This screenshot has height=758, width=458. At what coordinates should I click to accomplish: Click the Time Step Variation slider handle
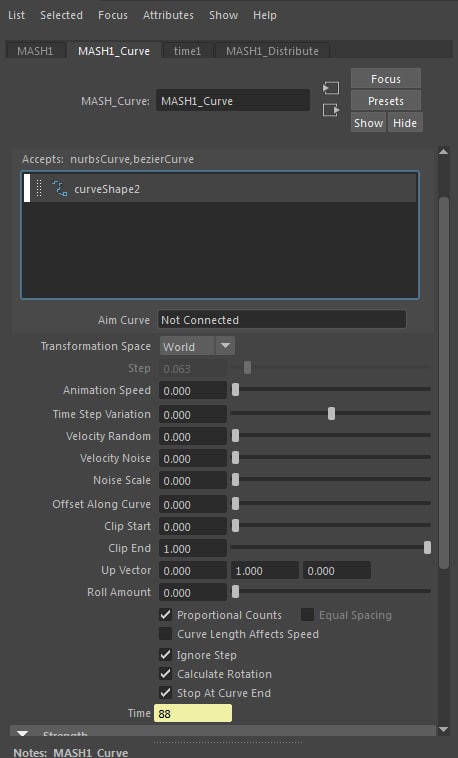click(331, 413)
